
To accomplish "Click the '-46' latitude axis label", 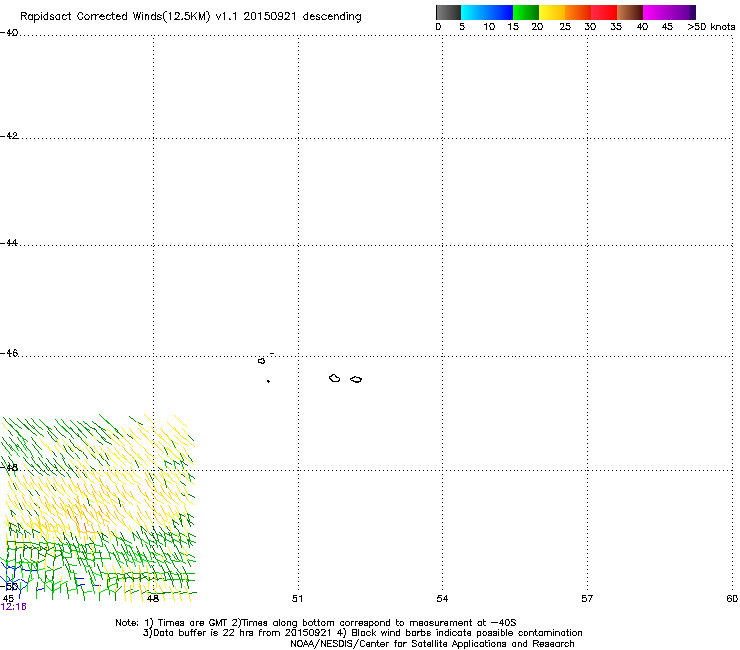I will pyautogui.click(x=9, y=354).
